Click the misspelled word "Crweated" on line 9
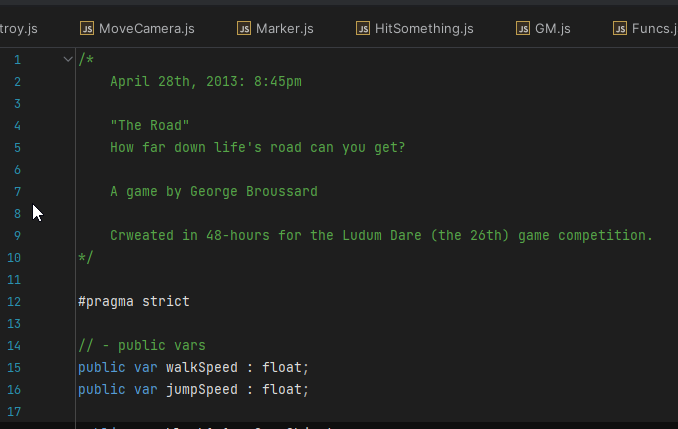The height and width of the screenshot is (429, 678). (x=142, y=235)
